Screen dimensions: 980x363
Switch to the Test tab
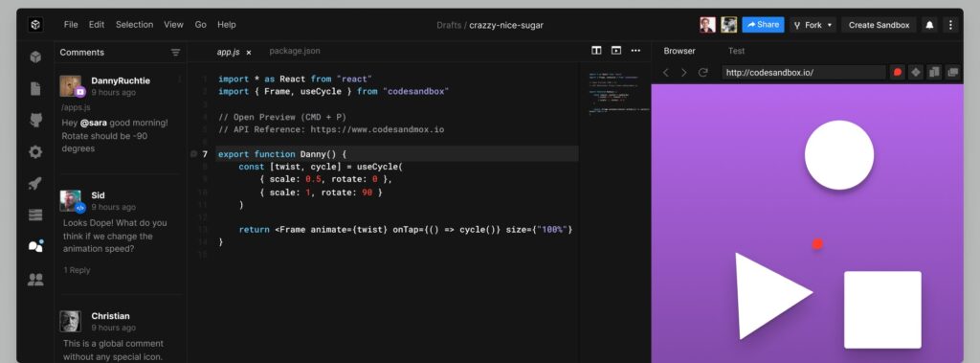coord(736,51)
